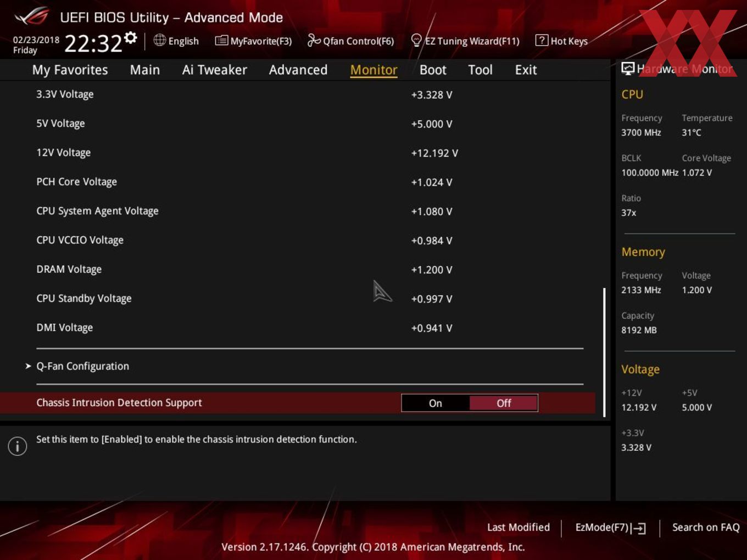Viewport: 747px width, 560px height.
Task: Select the DMI Voltage row
Action: [304, 328]
